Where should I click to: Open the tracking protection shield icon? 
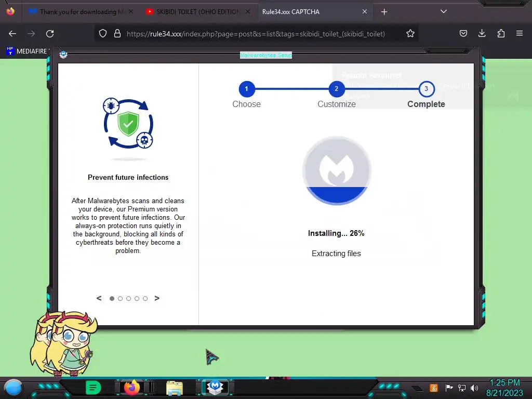[103, 34]
